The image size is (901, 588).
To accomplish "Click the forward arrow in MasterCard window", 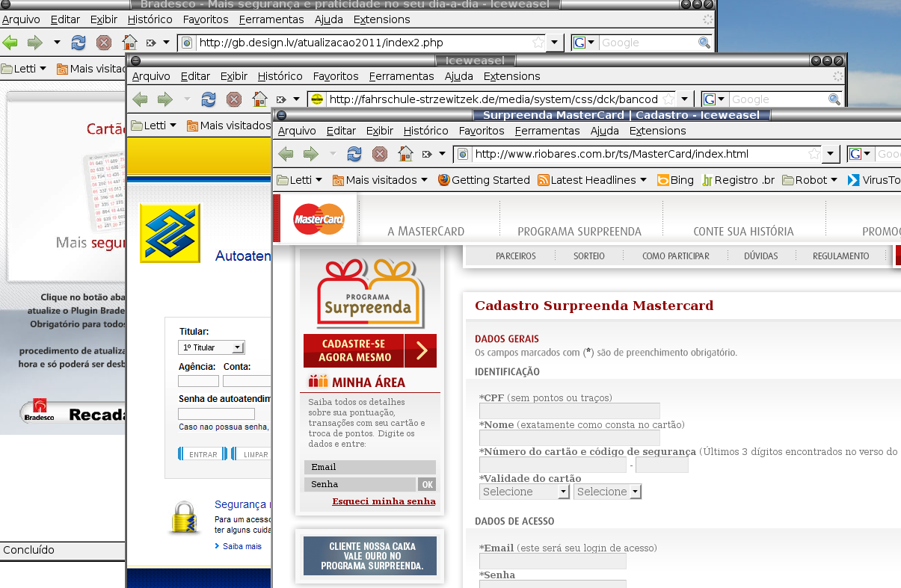I will pyautogui.click(x=310, y=154).
